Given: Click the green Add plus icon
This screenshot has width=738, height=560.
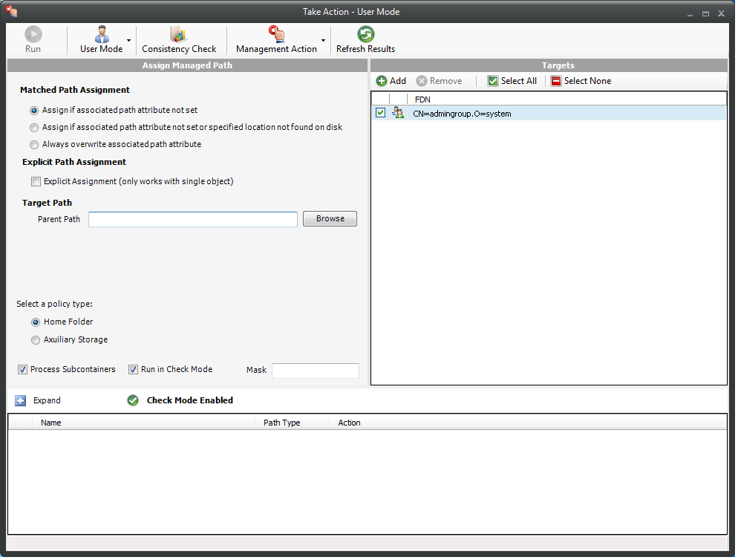Looking at the screenshot, I should tap(382, 82).
